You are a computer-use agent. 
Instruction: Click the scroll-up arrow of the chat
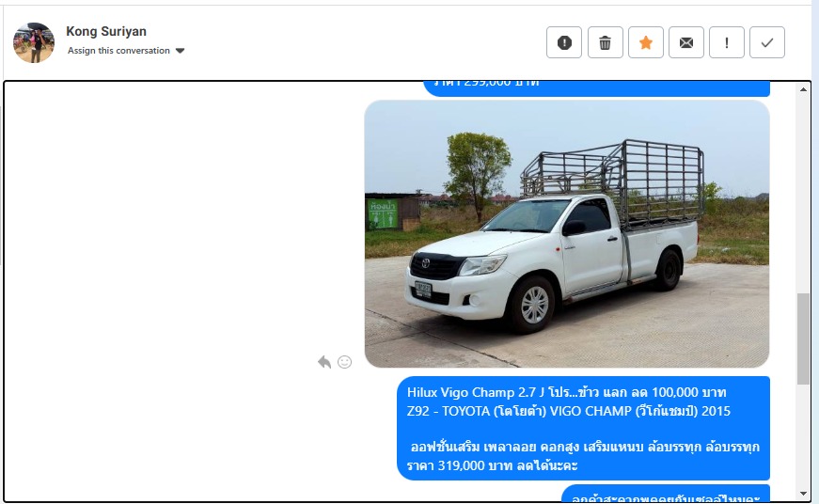pyautogui.click(x=803, y=90)
